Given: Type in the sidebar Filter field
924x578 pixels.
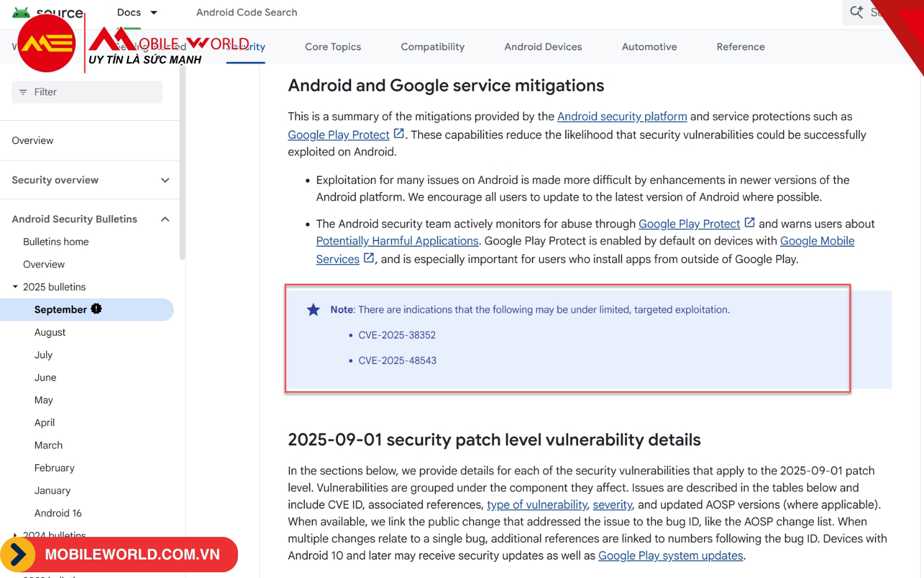Looking at the screenshot, I should pos(92,92).
